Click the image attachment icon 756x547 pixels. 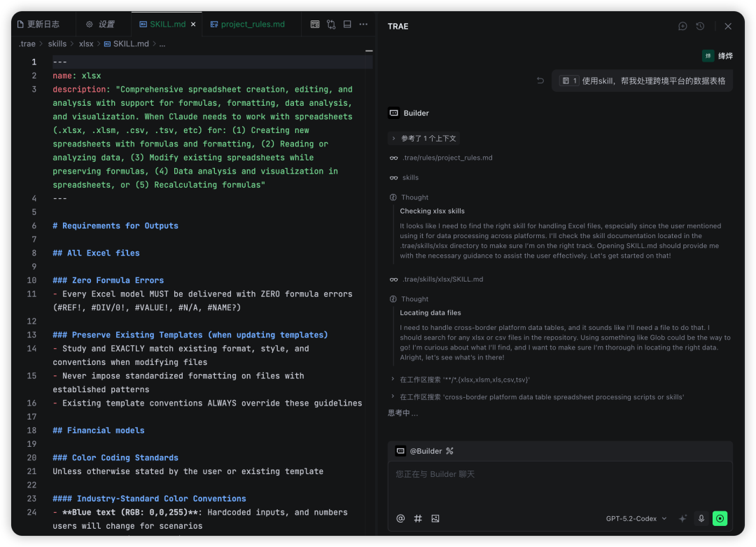tap(435, 518)
